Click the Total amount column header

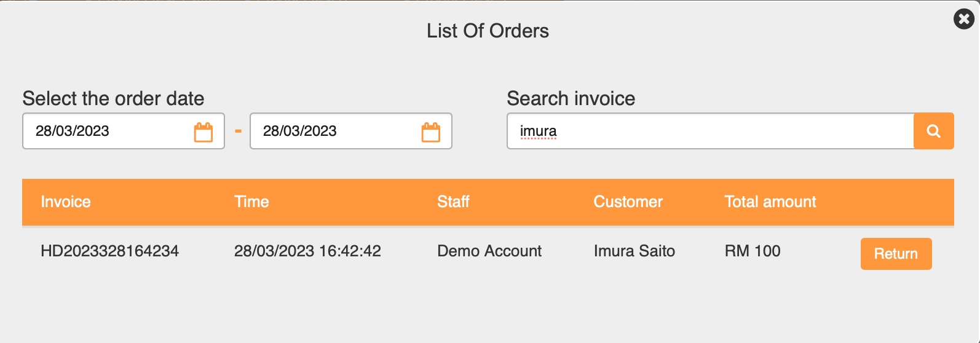[x=770, y=202]
